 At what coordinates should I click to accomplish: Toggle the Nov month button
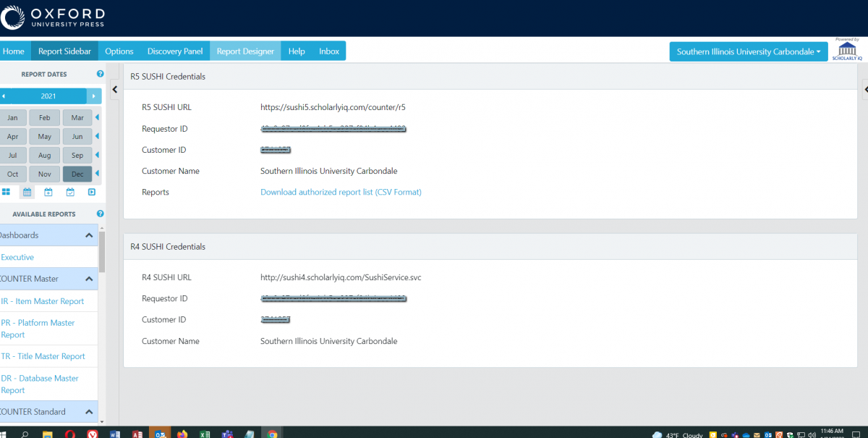tap(45, 174)
